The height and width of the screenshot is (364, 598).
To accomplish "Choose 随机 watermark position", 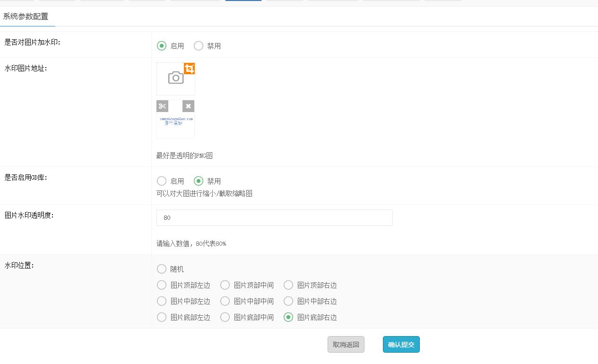I will 162,269.
